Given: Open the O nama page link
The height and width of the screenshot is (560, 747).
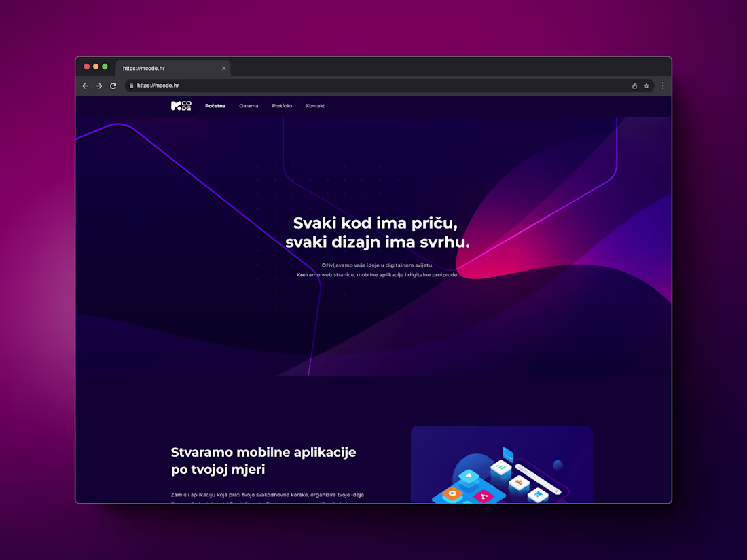Looking at the screenshot, I should (x=249, y=106).
